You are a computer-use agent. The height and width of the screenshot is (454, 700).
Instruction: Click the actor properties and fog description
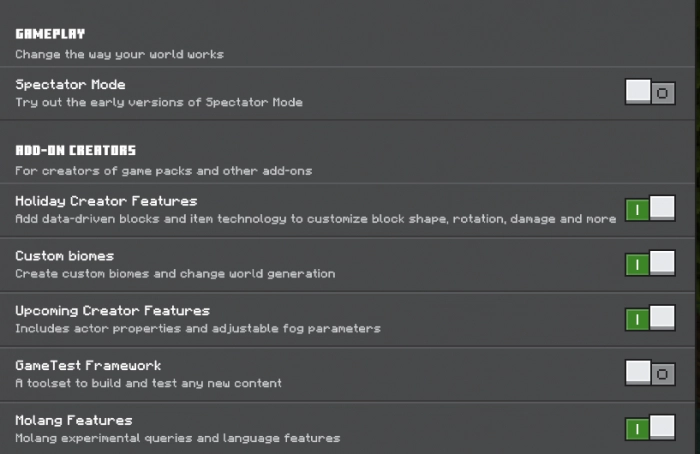pos(197,328)
